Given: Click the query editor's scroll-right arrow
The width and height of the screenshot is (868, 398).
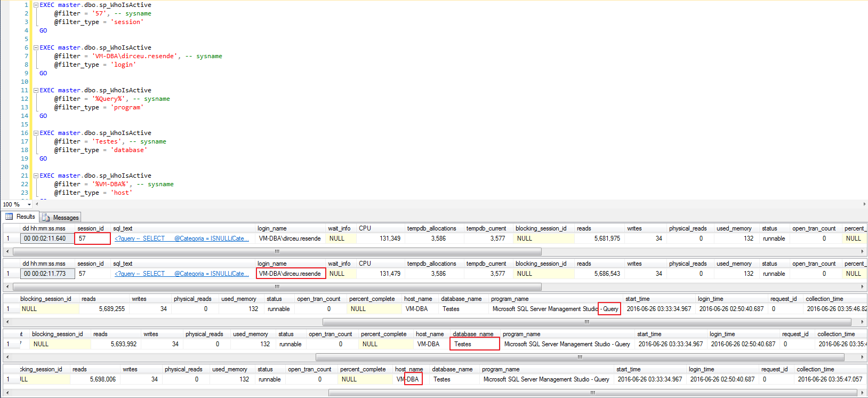Looking at the screenshot, I should pos(864,204).
